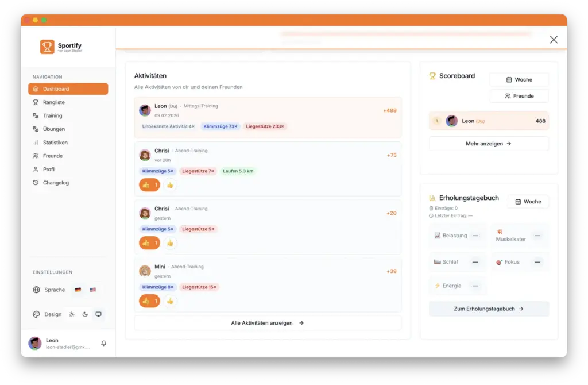Open the Erholungstagebuch Woche dropdown
This screenshot has width=588, height=385.
(x=528, y=202)
